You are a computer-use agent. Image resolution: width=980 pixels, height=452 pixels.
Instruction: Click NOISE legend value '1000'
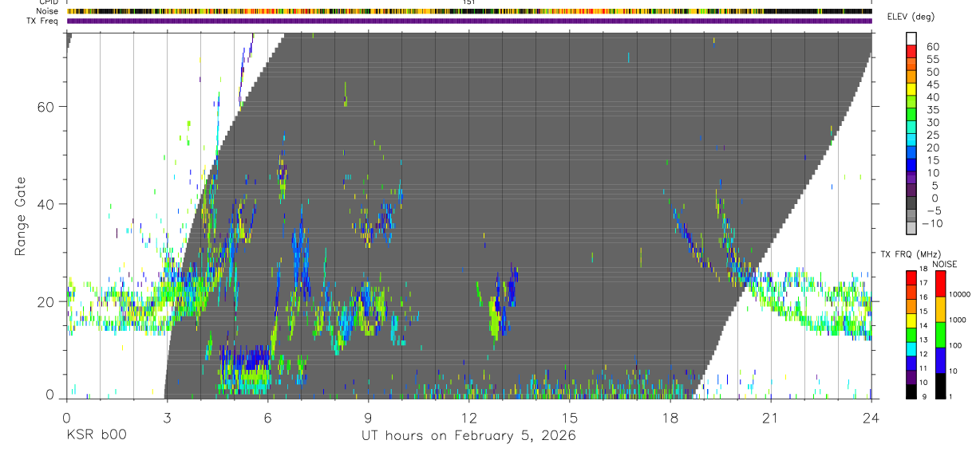[957, 320]
